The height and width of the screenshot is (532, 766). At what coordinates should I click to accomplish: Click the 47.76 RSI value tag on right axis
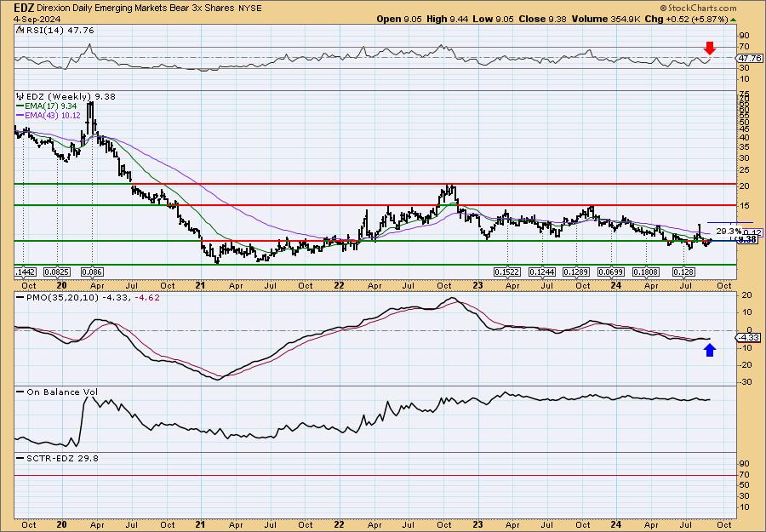click(750, 58)
